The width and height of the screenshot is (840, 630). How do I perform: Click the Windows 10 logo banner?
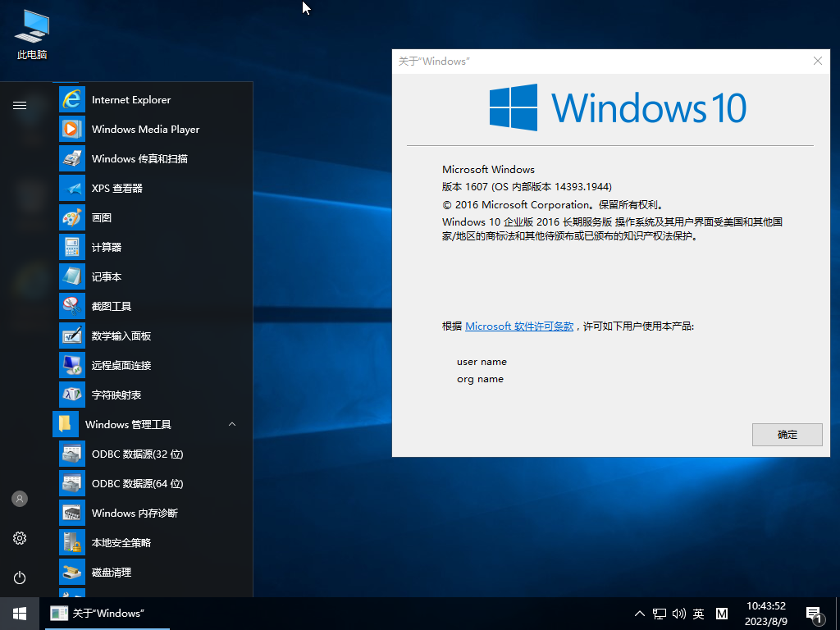618,107
